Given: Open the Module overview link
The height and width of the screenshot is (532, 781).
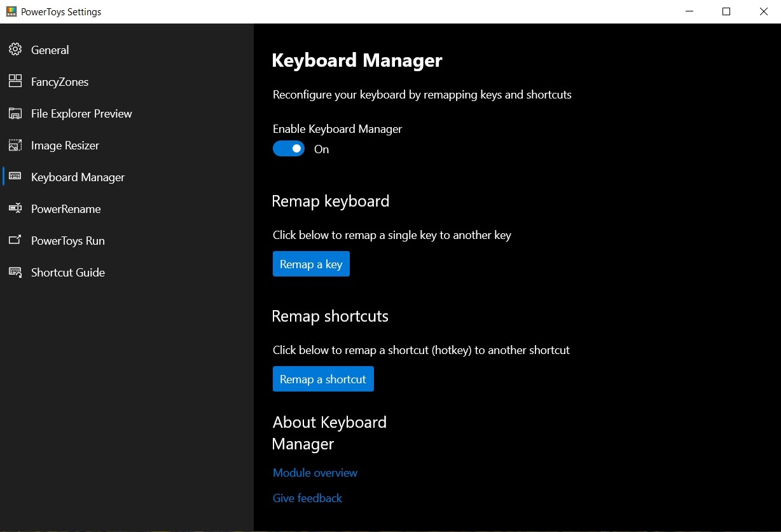Looking at the screenshot, I should coord(315,472).
